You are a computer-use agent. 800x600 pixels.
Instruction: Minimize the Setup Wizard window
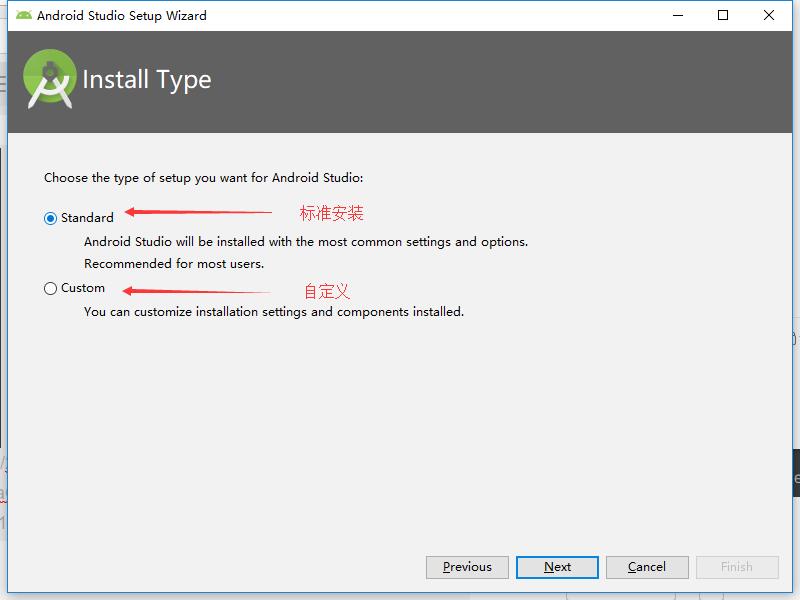click(678, 15)
